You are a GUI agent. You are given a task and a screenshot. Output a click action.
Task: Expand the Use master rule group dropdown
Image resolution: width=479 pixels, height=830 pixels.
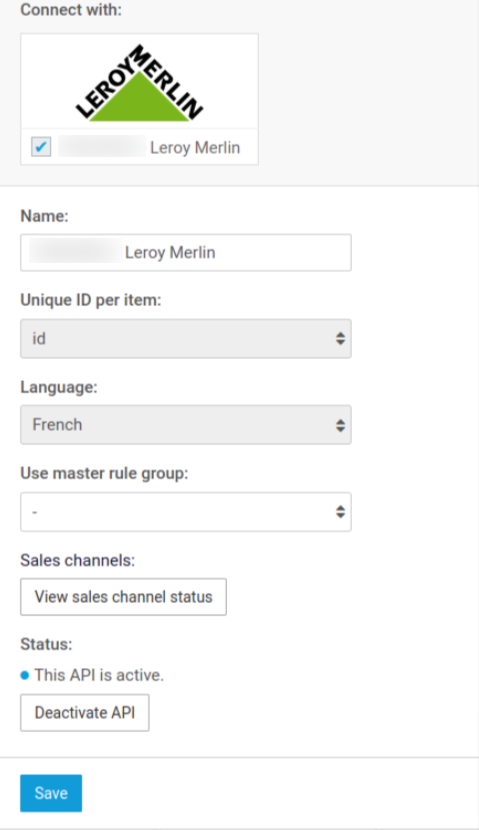pyautogui.click(x=186, y=512)
